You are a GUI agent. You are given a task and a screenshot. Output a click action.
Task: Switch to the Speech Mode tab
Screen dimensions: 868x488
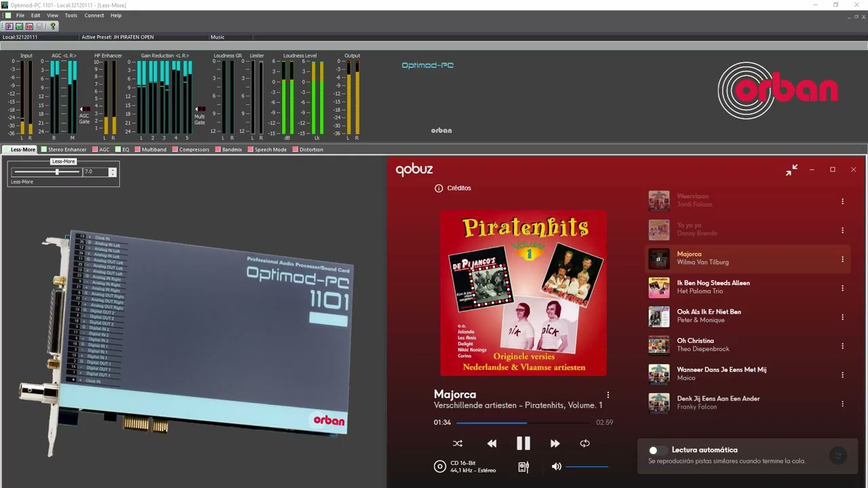point(268,149)
